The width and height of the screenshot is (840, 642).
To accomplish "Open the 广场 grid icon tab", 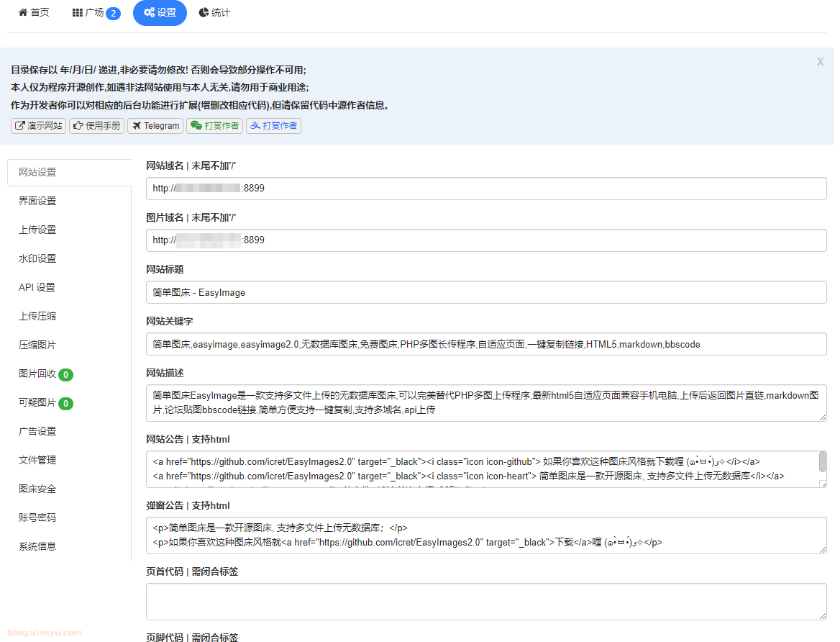I will [x=78, y=13].
